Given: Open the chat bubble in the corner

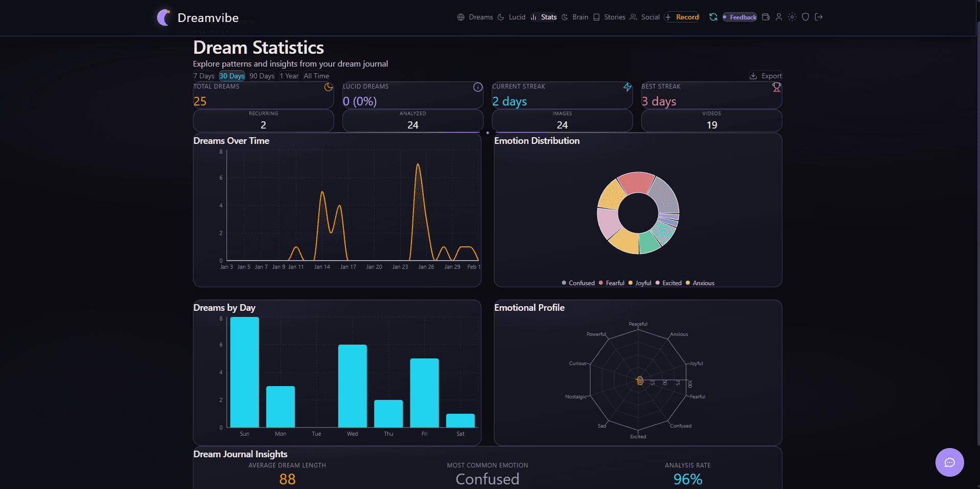Looking at the screenshot, I should click(x=950, y=462).
